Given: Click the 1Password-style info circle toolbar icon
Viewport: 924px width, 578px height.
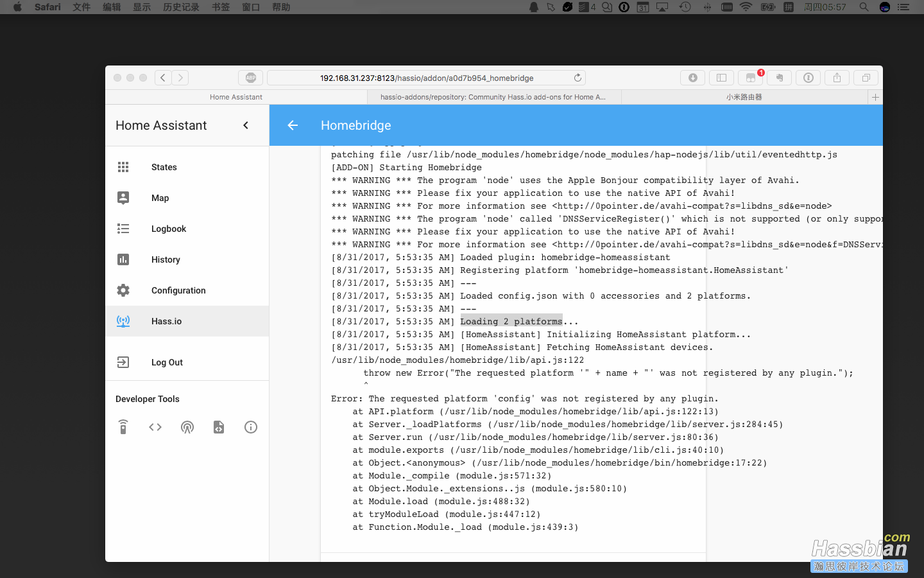Looking at the screenshot, I should pyautogui.click(x=809, y=78).
